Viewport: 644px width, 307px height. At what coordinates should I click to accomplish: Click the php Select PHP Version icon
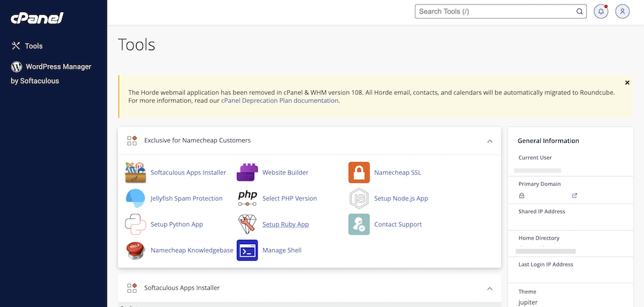coord(247,198)
